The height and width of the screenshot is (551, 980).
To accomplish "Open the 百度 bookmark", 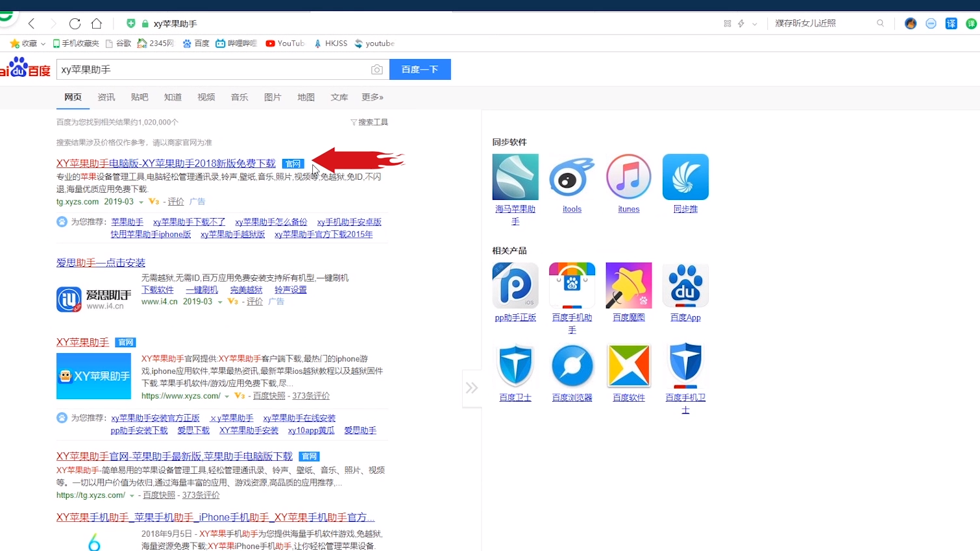I will (x=196, y=43).
